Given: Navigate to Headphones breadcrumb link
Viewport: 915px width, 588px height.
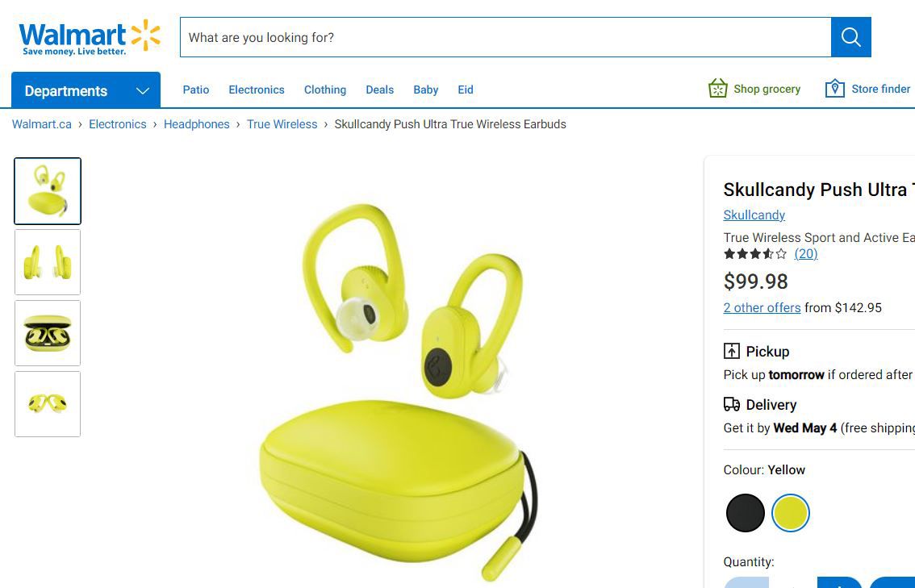Looking at the screenshot, I should coord(197,124).
